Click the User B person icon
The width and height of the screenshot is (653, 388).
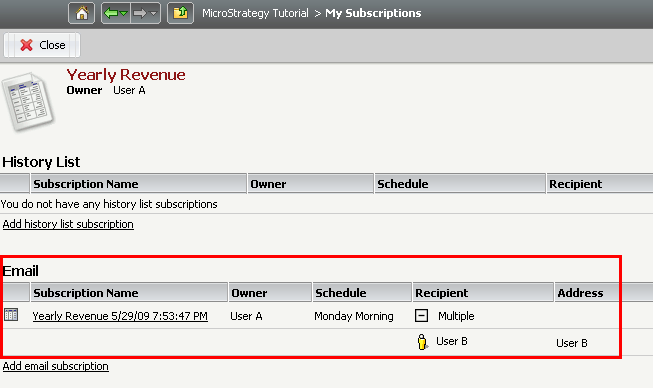(422, 342)
